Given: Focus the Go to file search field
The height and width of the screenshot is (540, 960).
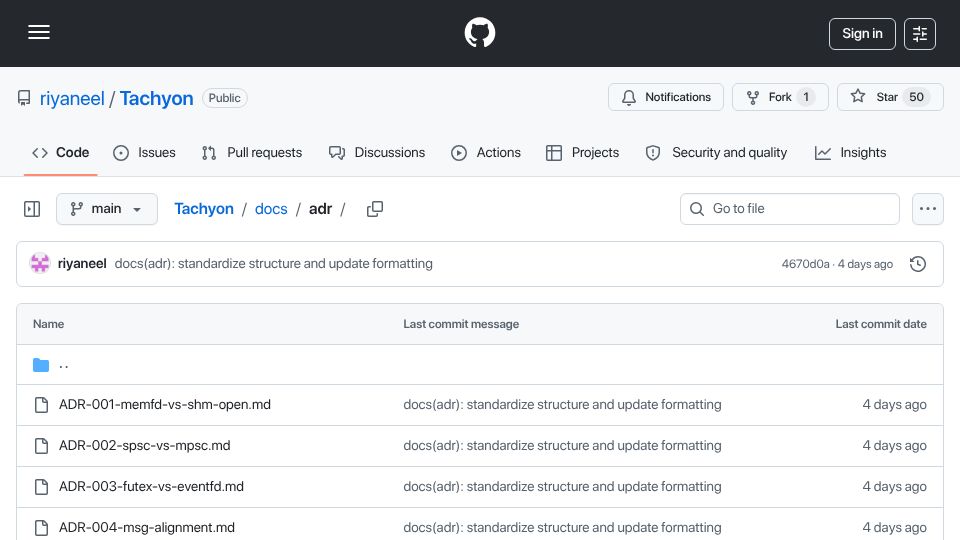Looking at the screenshot, I should pos(790,209).
